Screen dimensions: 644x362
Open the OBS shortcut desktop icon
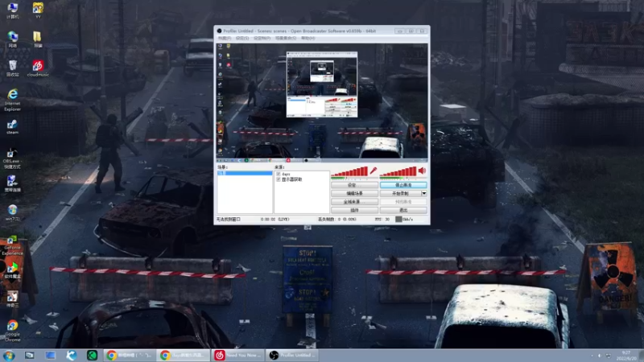[11, 158]
